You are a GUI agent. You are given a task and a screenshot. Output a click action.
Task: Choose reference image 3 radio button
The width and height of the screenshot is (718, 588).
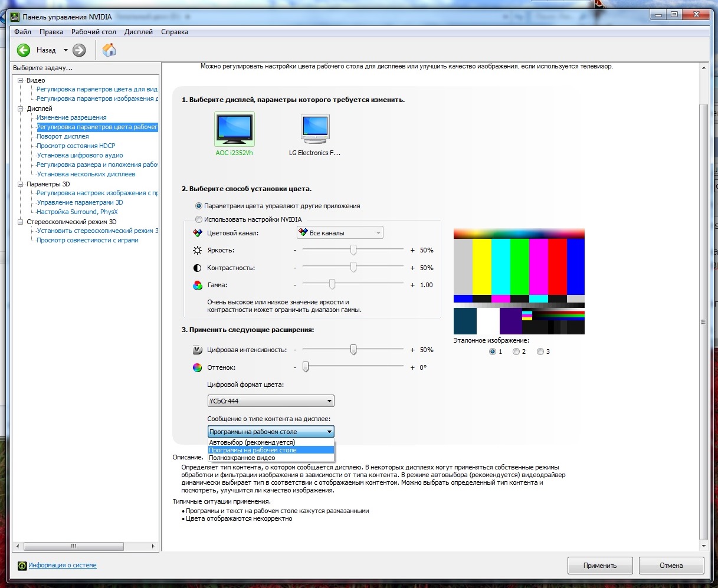[x=540, y=352]
